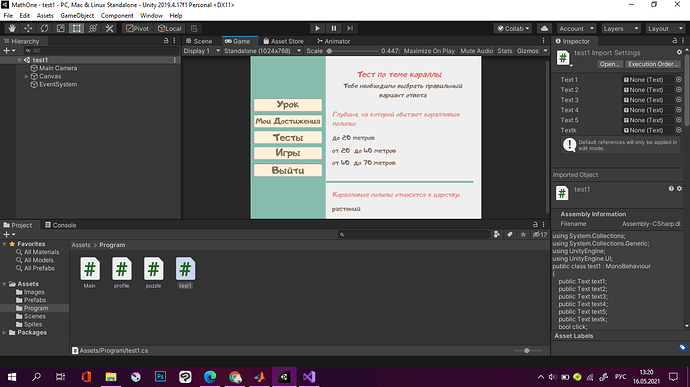This screenshot has width=690, height=387.
Task: Click the Pause button
Action: 334,29
